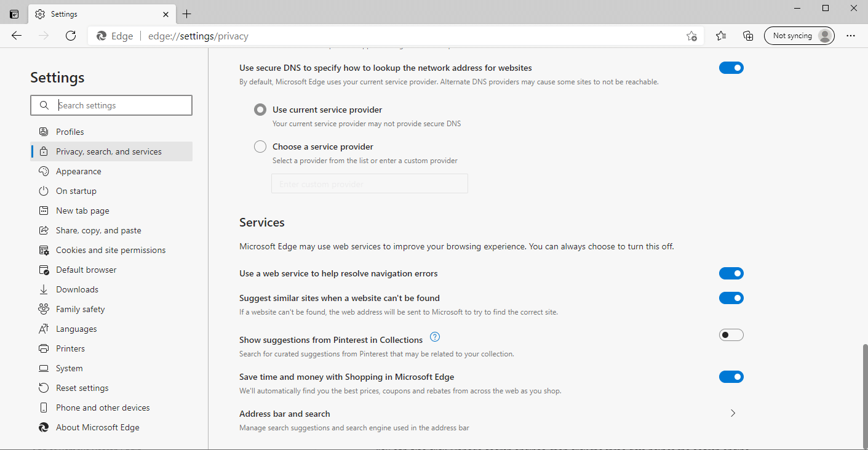Open the tab actions menu icon
The height and width of the screenshot is (450, 868).
pyautogui.click(x=14, y=14)
